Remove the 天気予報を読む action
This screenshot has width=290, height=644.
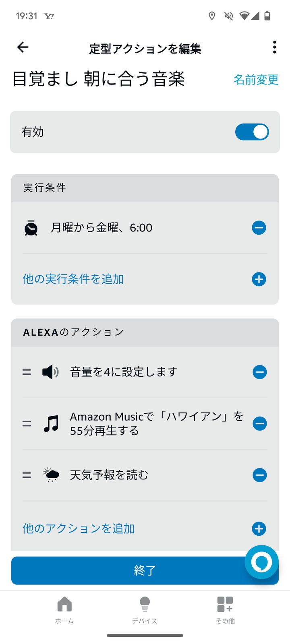[259, 475]
